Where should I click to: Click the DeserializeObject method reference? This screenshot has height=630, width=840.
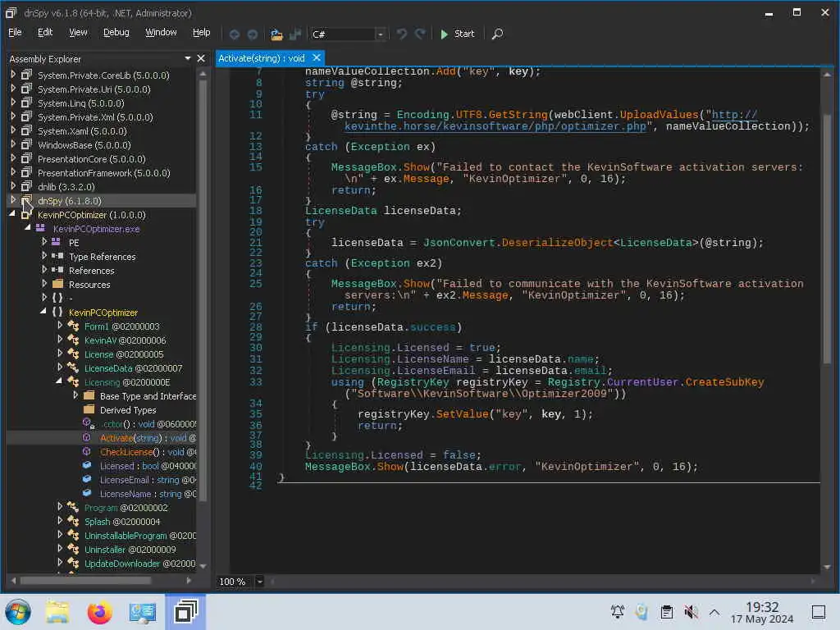click(x=557, y=243)
